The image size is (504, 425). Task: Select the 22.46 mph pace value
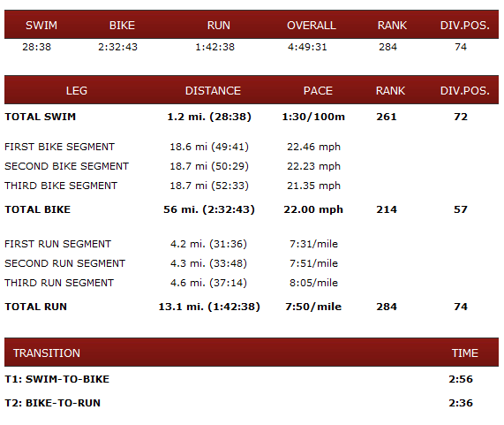(x=313, y=147)
